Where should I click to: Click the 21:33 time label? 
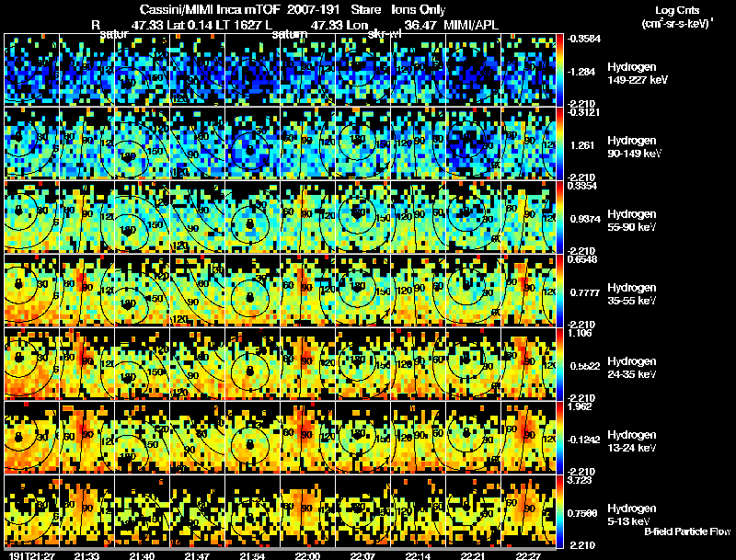[x=86, y=555]
